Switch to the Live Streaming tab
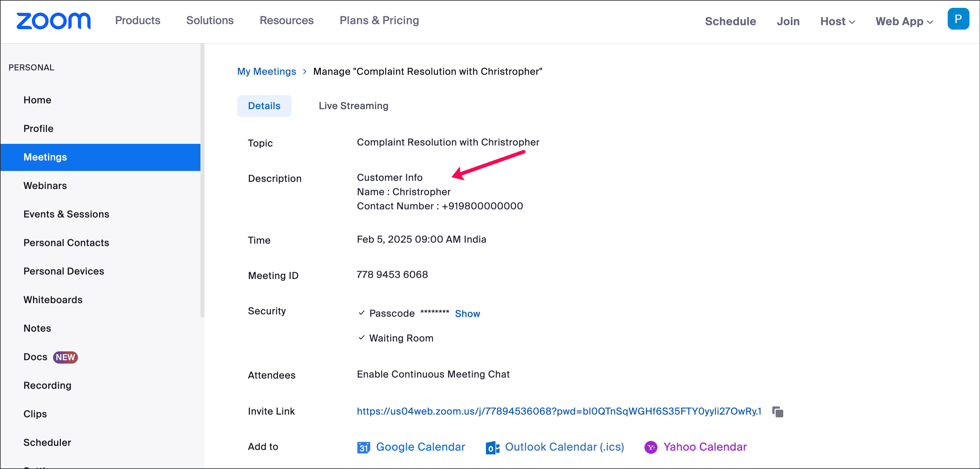980x469 pixels. (354, 106)
